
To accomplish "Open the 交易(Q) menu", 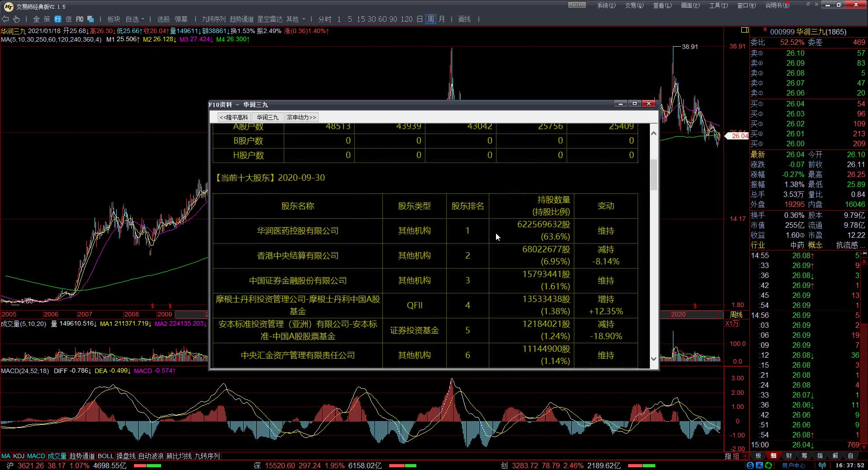I will click(x=634, y=5).
